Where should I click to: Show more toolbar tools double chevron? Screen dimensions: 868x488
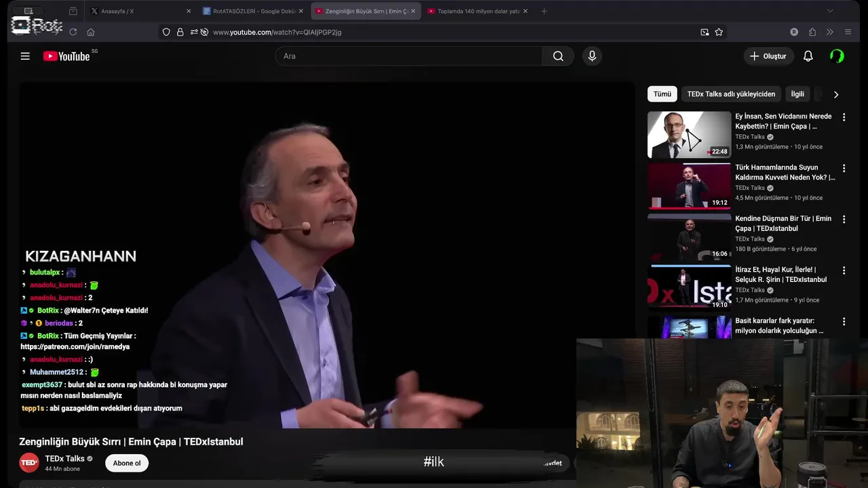pos(829,32)
